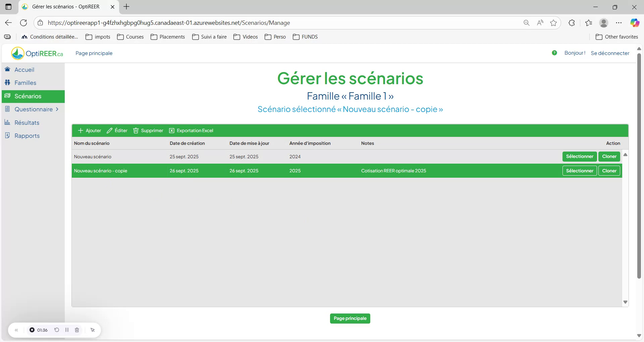Screen dimensions: 644x342
Task: Click the Résultats chart icon in sidebar
Action: [x=7, y=122]
